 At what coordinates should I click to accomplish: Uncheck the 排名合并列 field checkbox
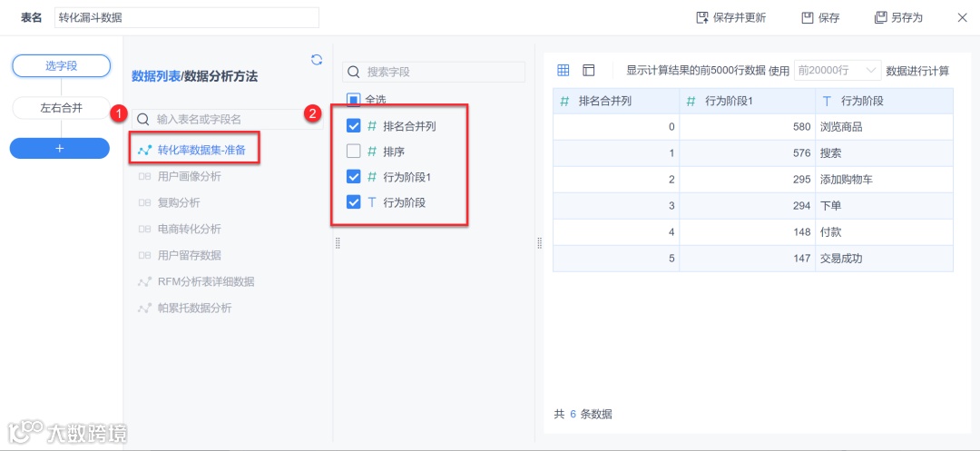[x=353, y=125]
